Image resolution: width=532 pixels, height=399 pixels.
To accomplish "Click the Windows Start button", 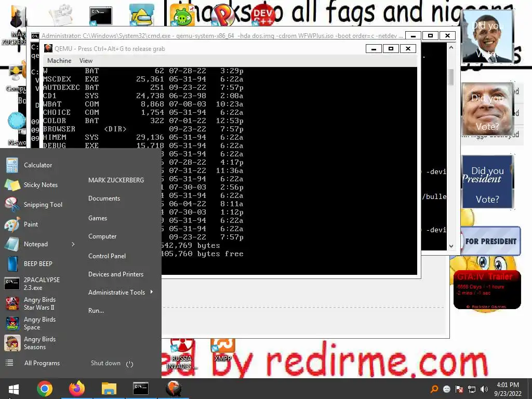I will tap(14, 389).
